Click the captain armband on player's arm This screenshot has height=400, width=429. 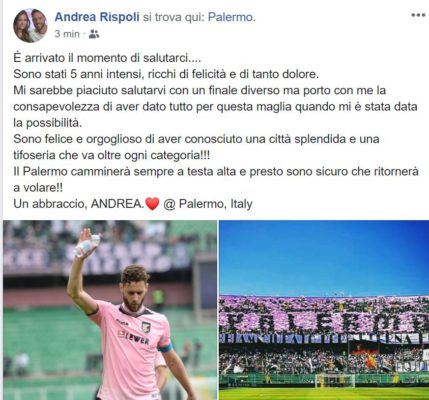coord(166,348)
